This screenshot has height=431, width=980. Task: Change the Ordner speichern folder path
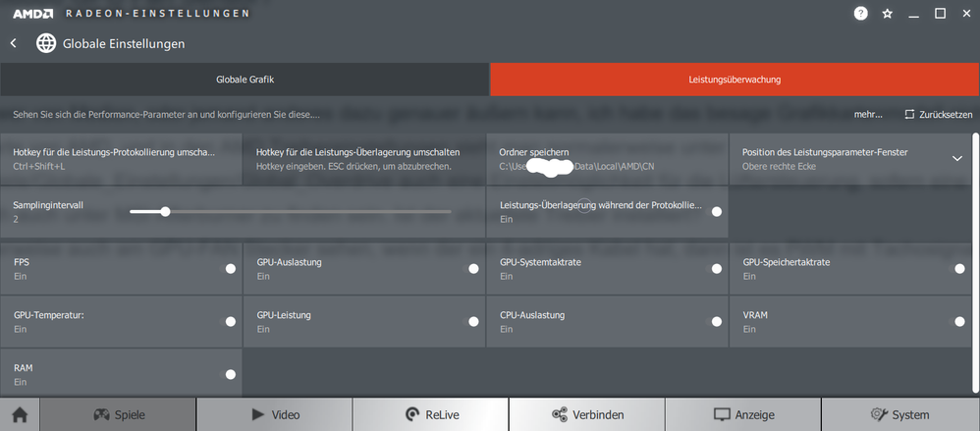pyautogui.click(x=607, y=159)
